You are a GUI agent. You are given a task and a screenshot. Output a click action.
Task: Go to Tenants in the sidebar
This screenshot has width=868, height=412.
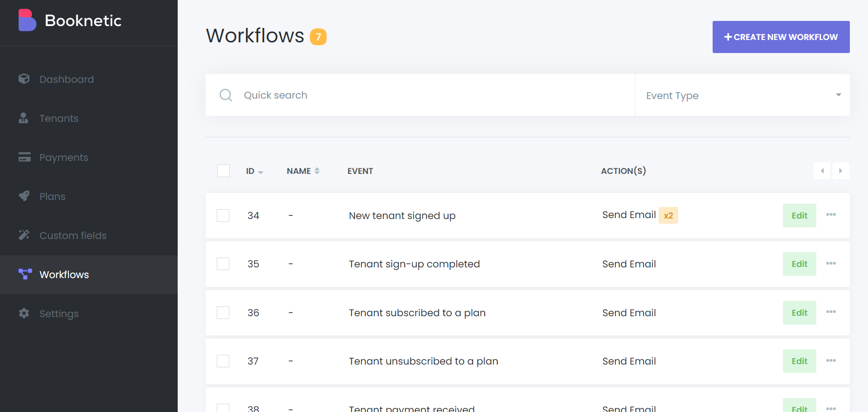click(59, 119)
